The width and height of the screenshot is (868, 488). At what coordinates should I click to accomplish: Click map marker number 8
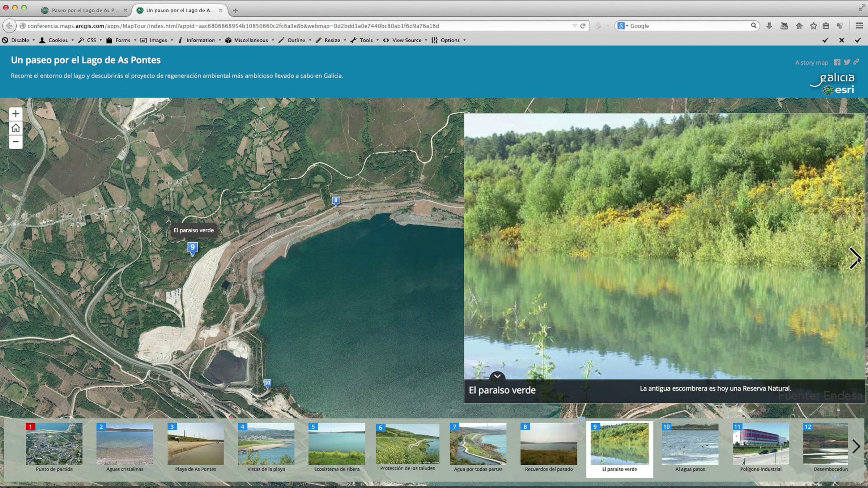[x=336, y=201]
